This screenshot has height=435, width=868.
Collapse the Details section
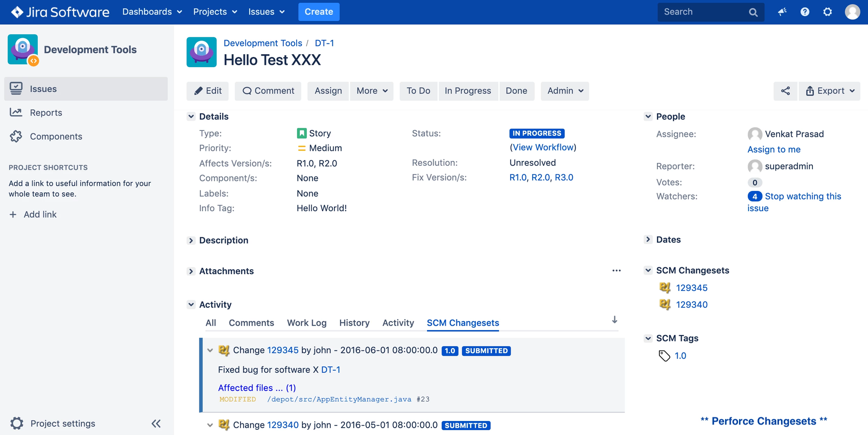click(x=191, y=116)
